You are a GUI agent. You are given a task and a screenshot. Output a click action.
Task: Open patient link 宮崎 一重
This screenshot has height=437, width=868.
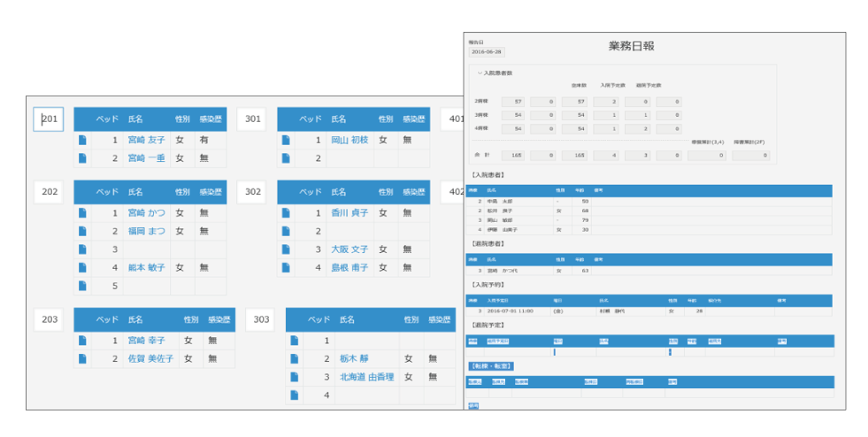coord(146,158)
